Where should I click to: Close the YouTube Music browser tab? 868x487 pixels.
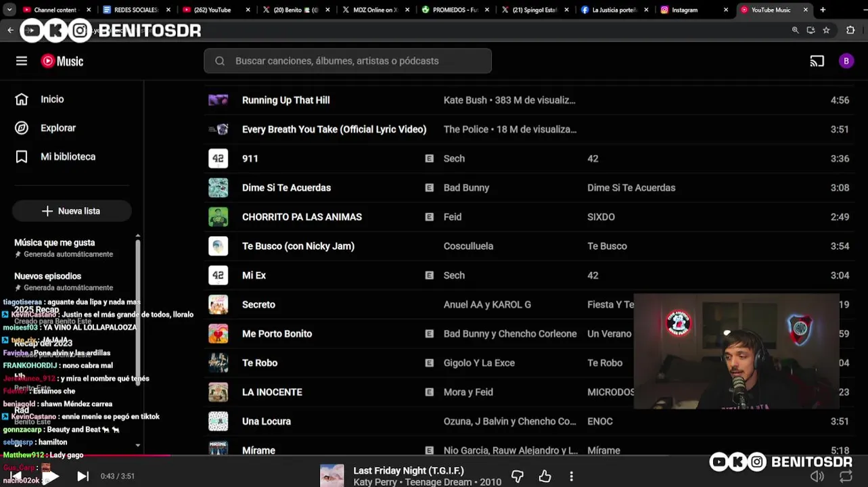(x=806, y=9)
